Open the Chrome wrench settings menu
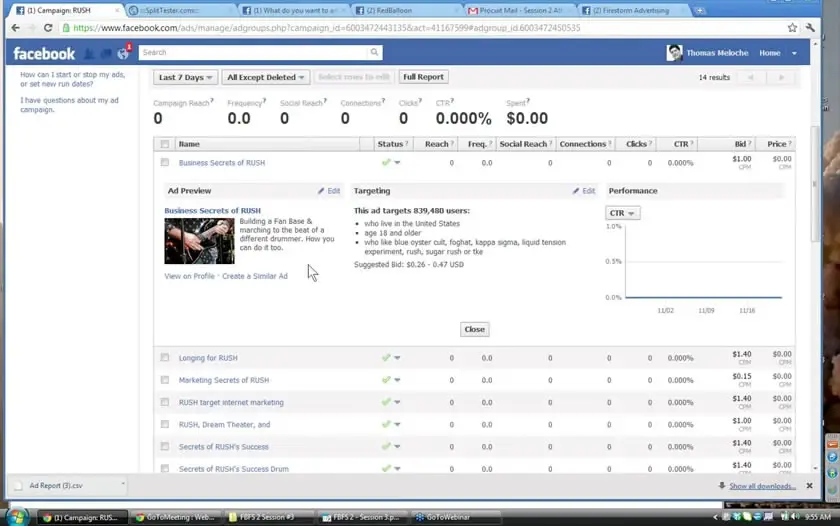This screenshot has width=840, height=526. (810, 28)
